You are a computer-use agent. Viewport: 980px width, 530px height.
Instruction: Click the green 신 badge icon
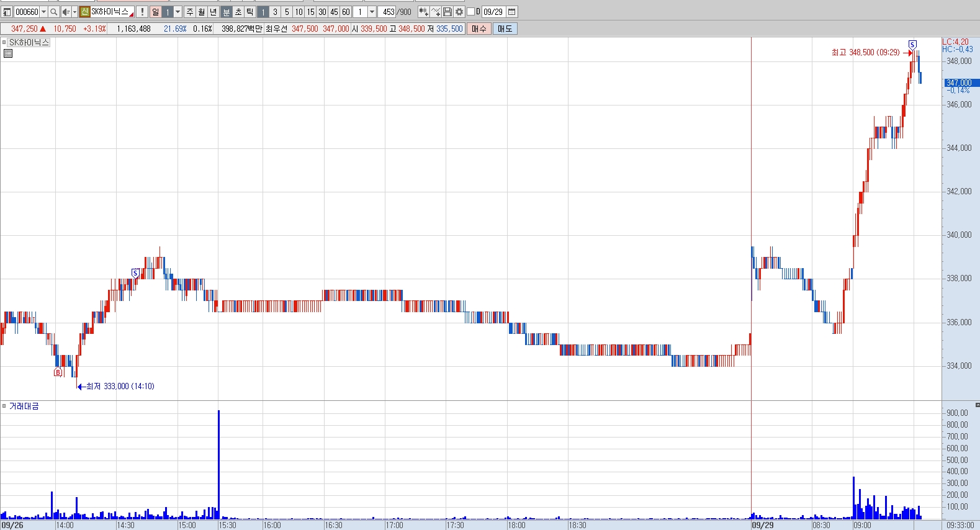85,12
